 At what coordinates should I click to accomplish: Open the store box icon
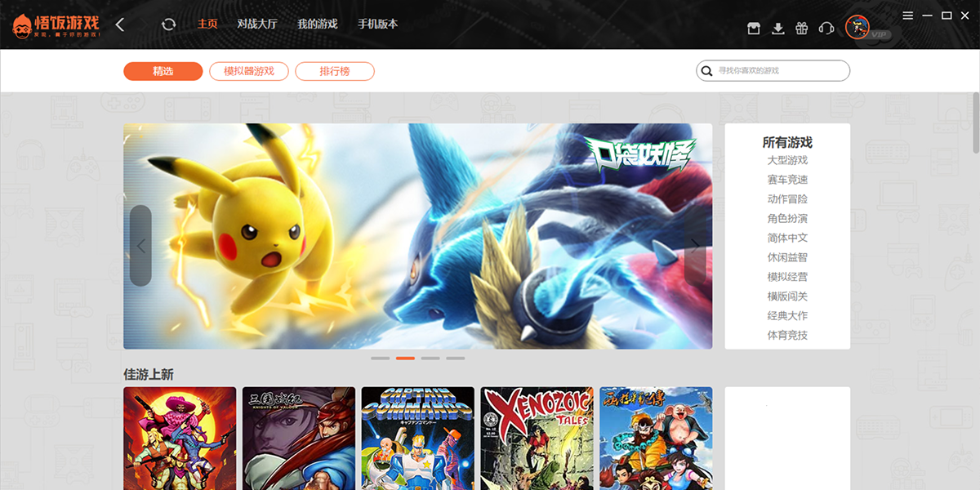754,29
